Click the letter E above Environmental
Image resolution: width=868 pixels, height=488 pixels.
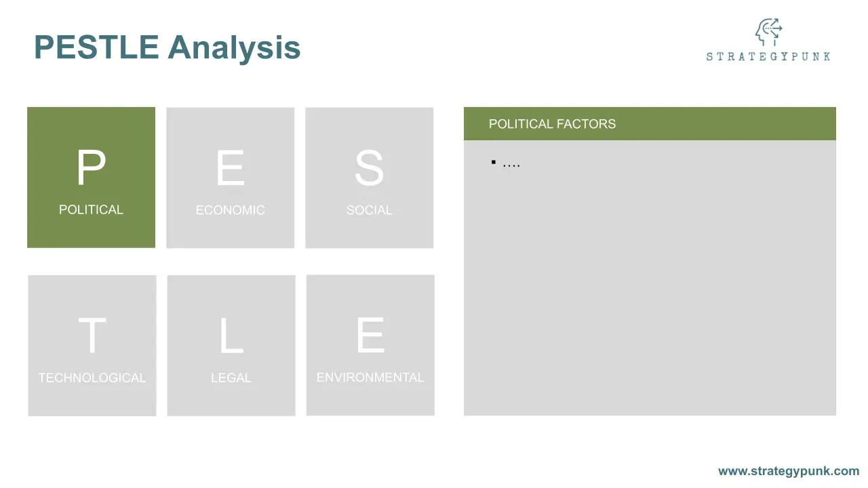pyautogui.click(x=370, y=335)
